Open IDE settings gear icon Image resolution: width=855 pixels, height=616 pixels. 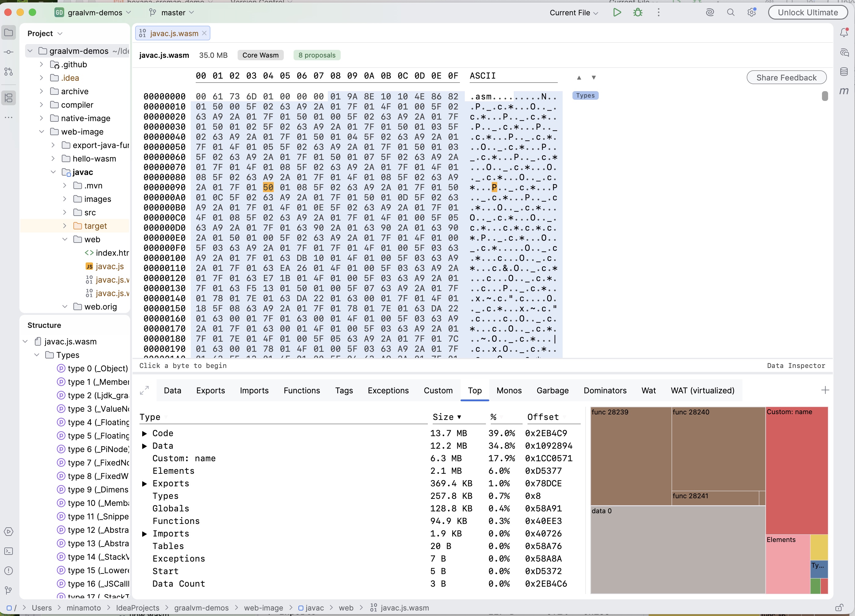tap(752, 13)
